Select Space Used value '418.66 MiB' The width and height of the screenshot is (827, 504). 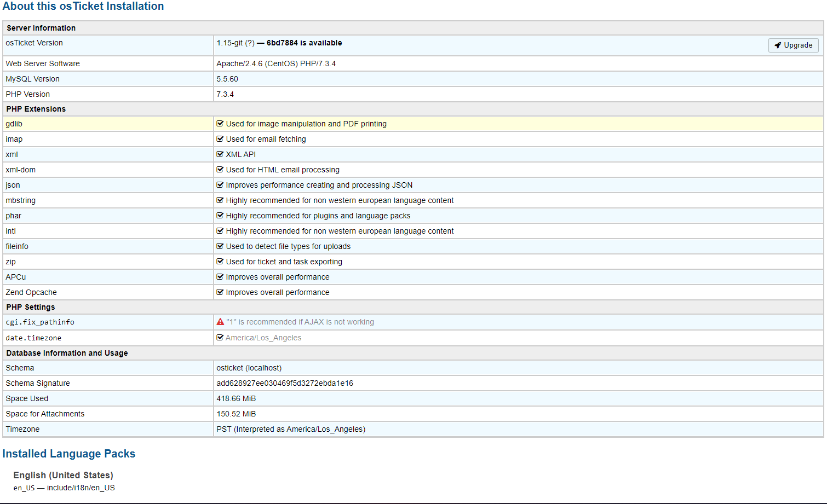236,398
